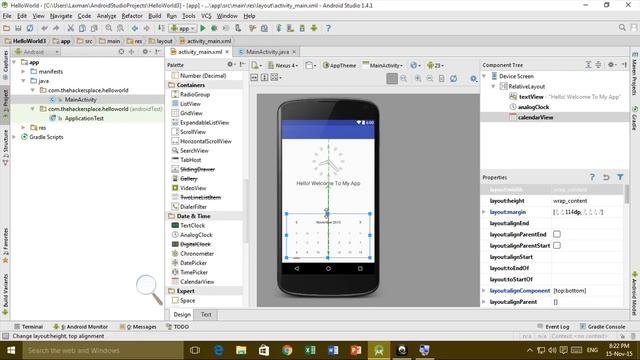Screen dimensions: 640x360
Task: Open the Build menu
Action: (x=154, y=16)
